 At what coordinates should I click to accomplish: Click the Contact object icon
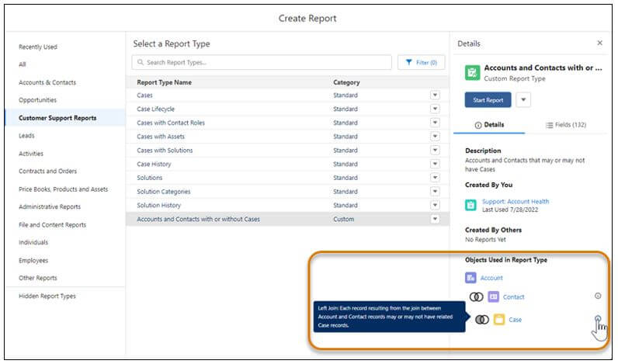click(x=494, y=296)
